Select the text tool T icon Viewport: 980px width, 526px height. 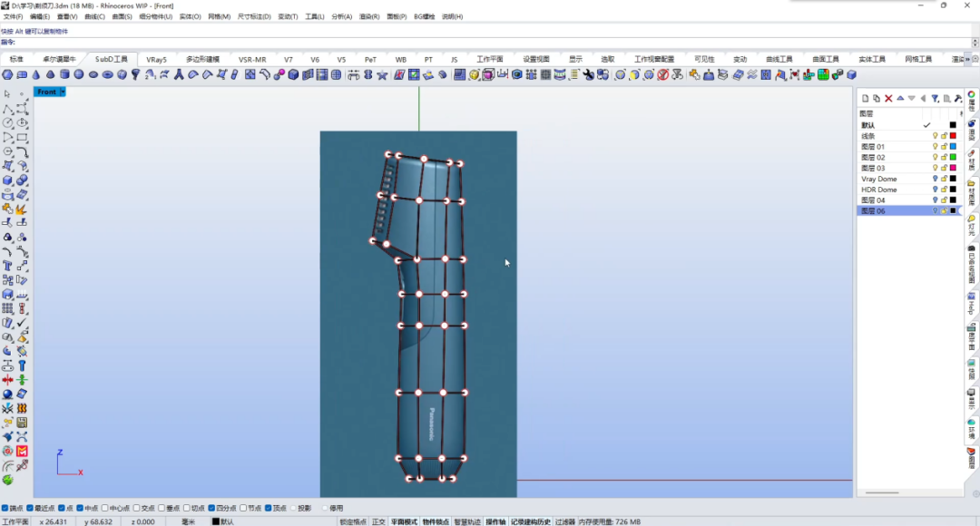click(x=7, y=266)
